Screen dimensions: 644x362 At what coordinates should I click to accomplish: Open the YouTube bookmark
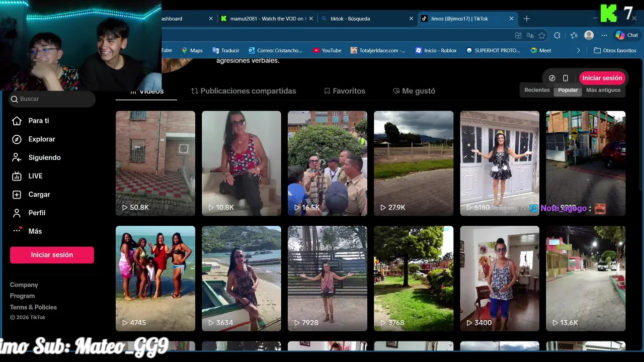[x=327, y=50]
